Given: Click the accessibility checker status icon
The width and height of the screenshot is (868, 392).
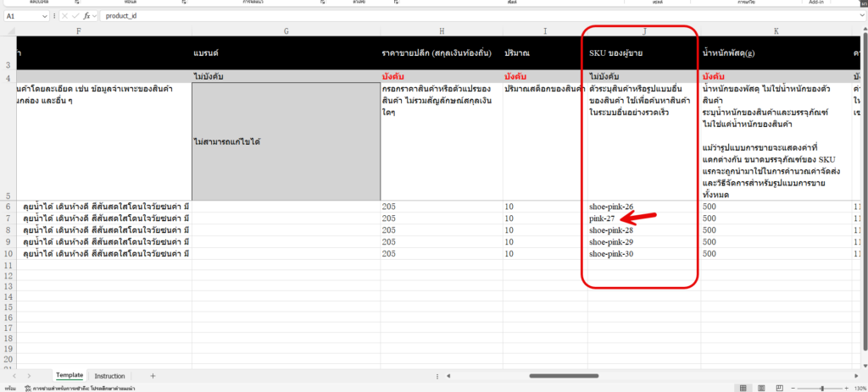Looking at the screenshot, I should (26, 388).
